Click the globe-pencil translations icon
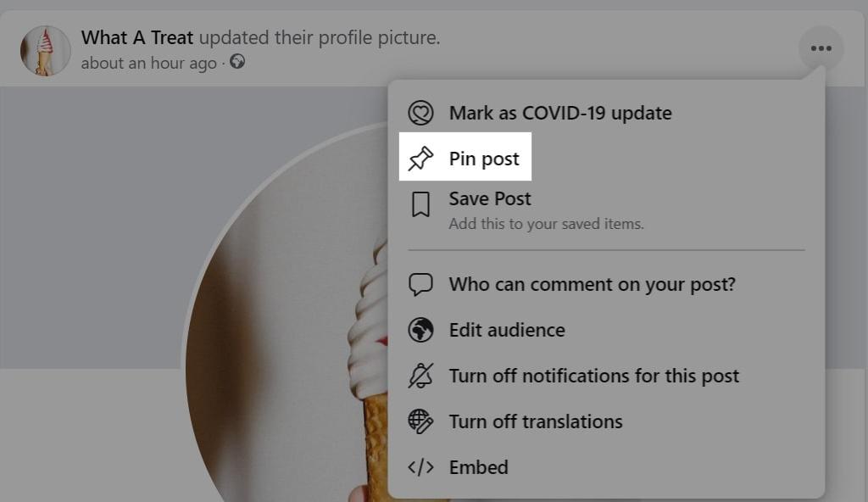This screenshot has height=502, width=868. (x=420, y=421)
